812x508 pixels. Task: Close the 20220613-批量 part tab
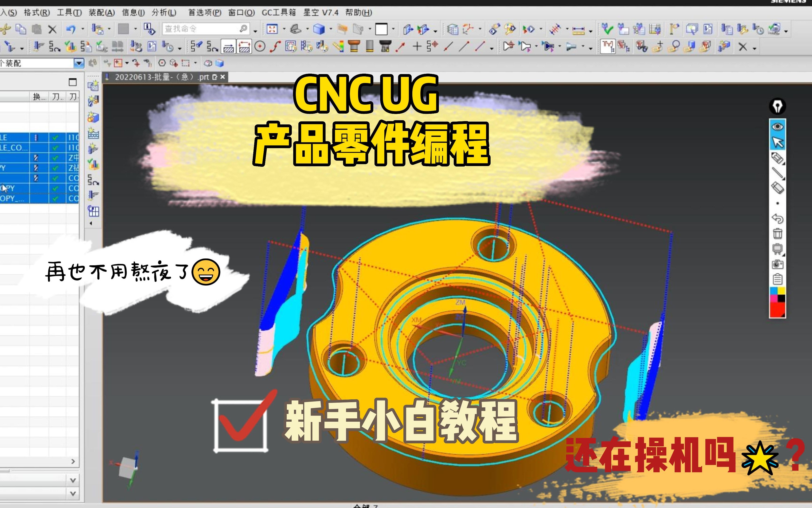click(223, 77)
